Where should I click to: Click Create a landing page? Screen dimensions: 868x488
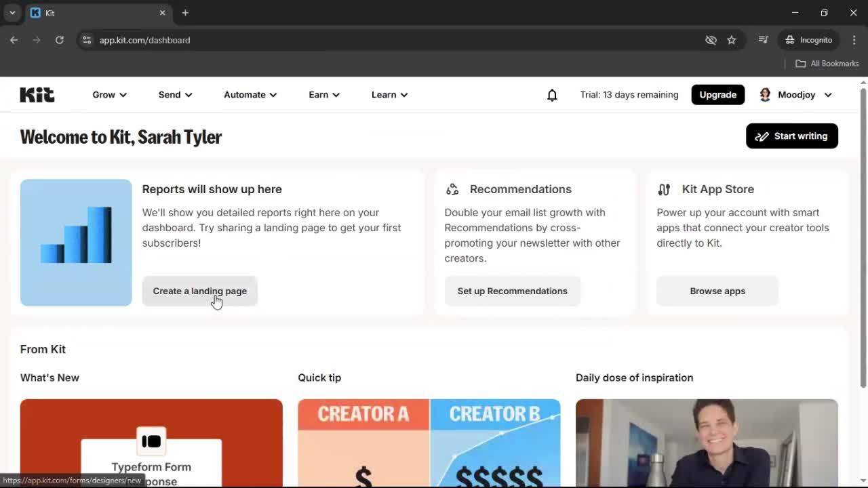[x=199, y=291]
